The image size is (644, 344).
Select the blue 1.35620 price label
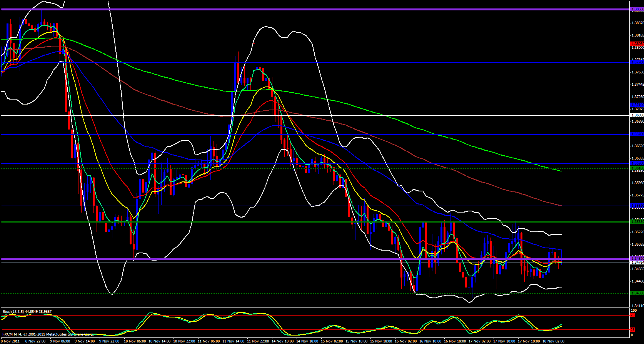pyautogui.click(x=637, y=206)
